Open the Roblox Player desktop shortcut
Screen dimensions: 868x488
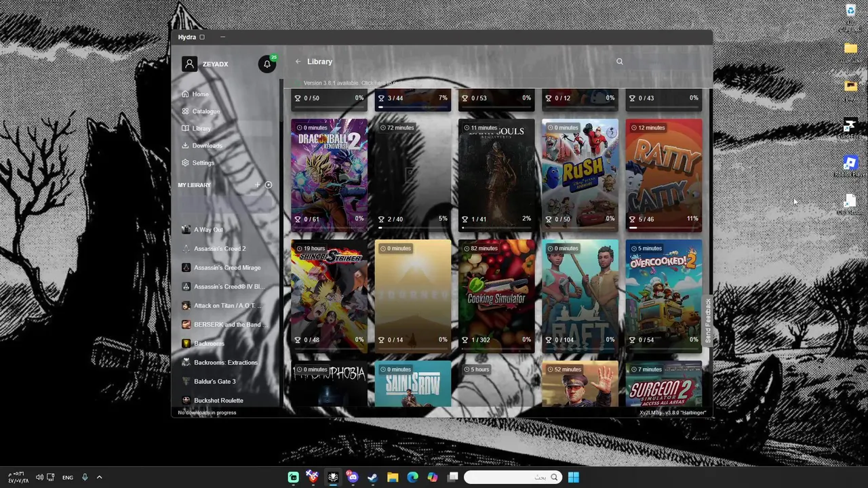[x=850, y=167]
